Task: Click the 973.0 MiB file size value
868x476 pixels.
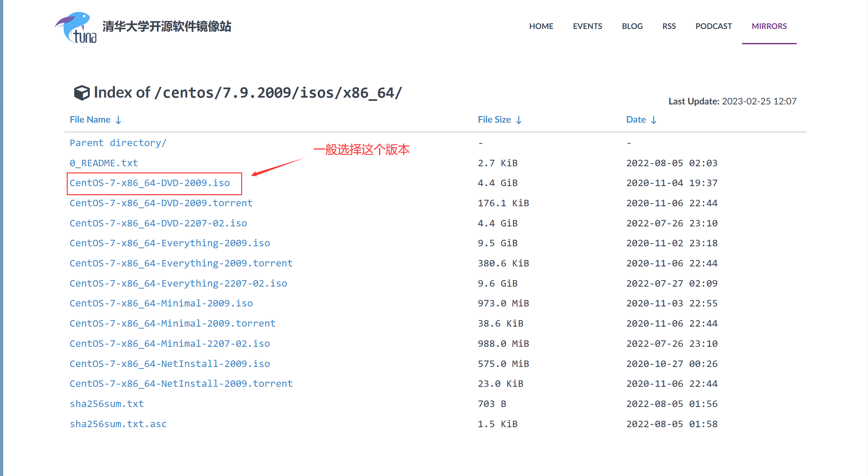Action: click(x=503, y=304)
